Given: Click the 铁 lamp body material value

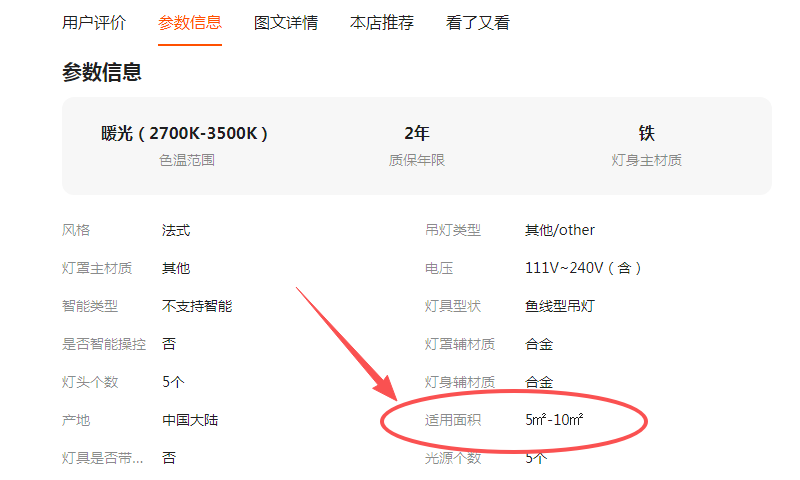Looking at the screenshot, I should click(647, 133).
